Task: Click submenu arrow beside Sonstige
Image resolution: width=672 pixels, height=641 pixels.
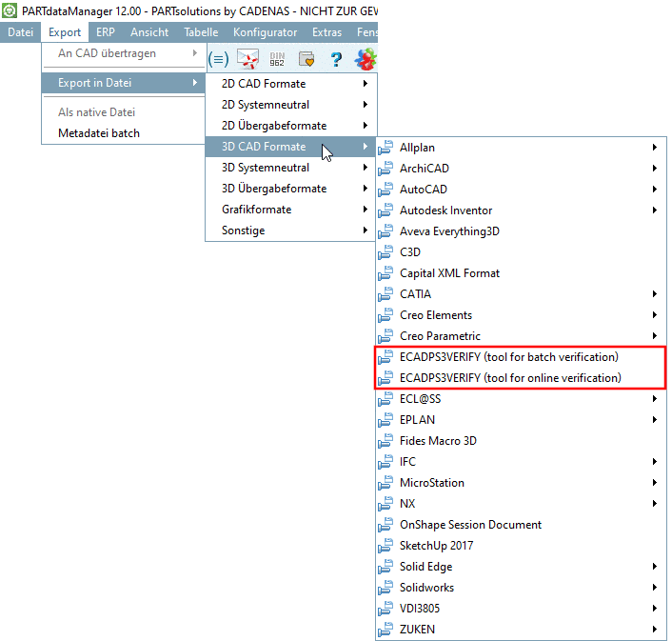Action: pyautogui.click(x=366, y=230)
